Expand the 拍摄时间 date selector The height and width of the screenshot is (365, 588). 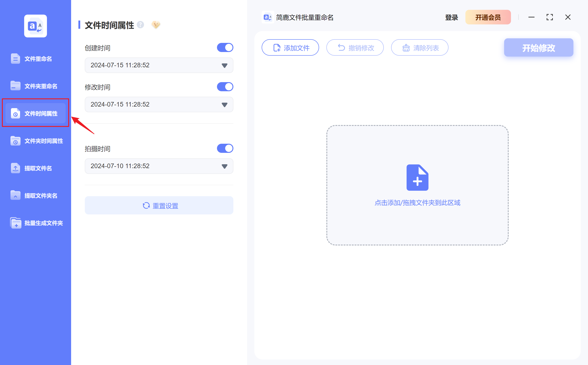click(224, 166)
